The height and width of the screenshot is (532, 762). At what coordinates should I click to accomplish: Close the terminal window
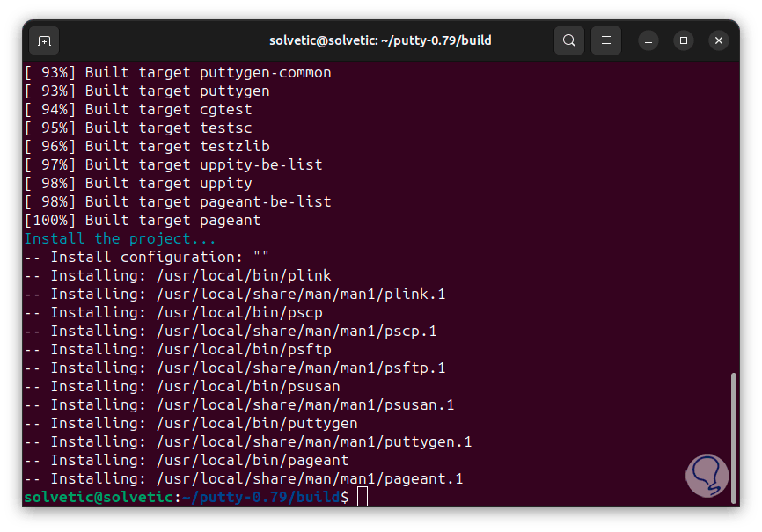tap(719, 40)
